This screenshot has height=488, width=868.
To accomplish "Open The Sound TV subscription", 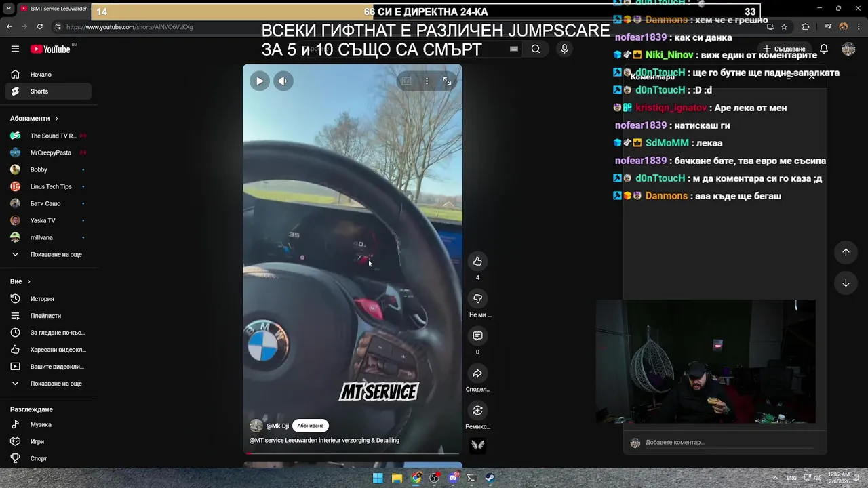I will (49, 136).
